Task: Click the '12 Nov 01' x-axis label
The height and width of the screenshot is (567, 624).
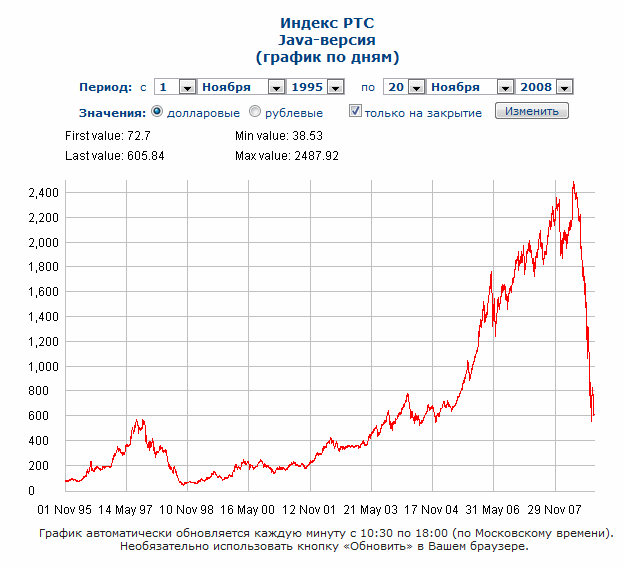Action: coord(309,510)
